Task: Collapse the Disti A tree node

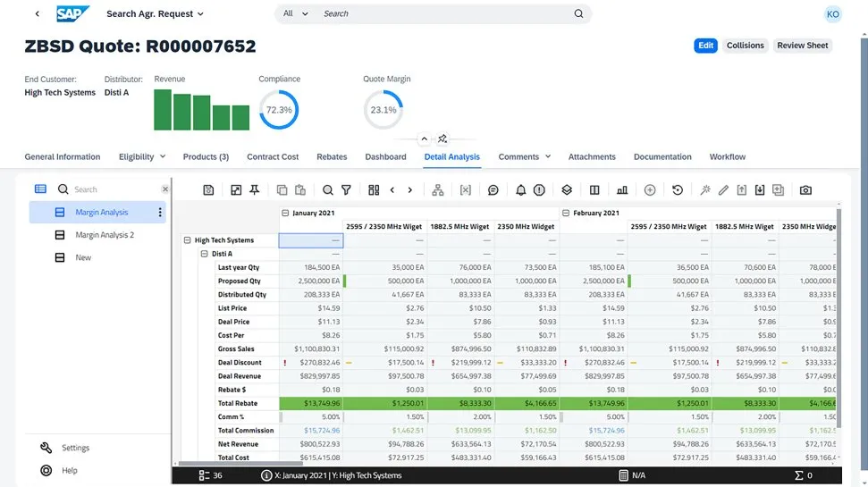Action: [x=204, y=254]
